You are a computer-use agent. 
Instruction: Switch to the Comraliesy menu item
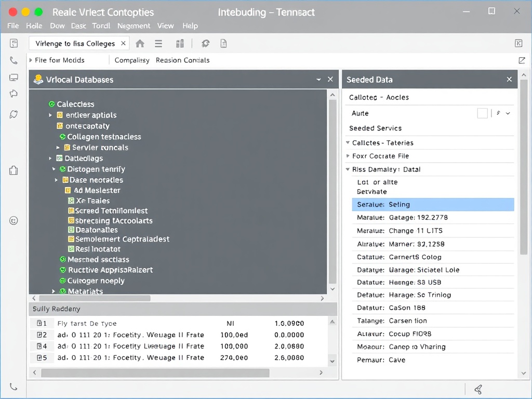click(x=131, y=60)
